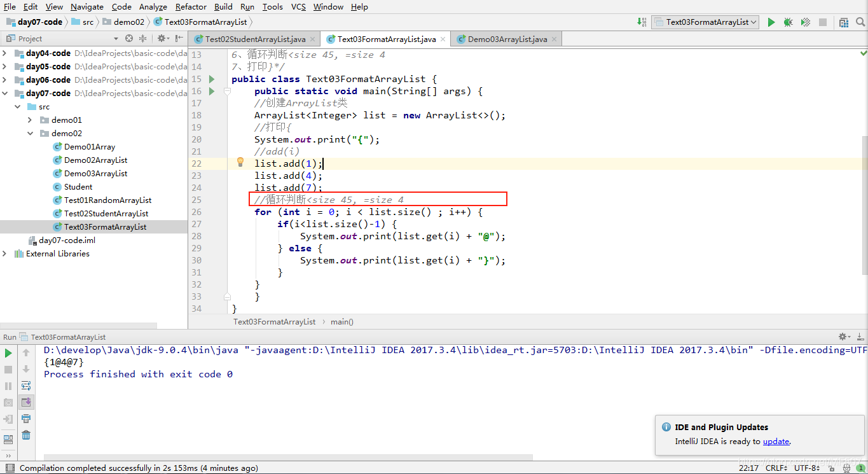Image resolution: width=868 pixels, height=474 pixels.
Task: Clear all console output with trash icon
Action: pyautogui.click(x=26, y=435)
